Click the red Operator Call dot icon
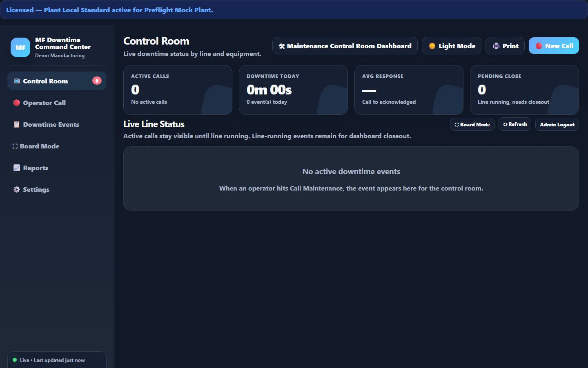The width and height of the screenshot is (588, 368). 17,103
